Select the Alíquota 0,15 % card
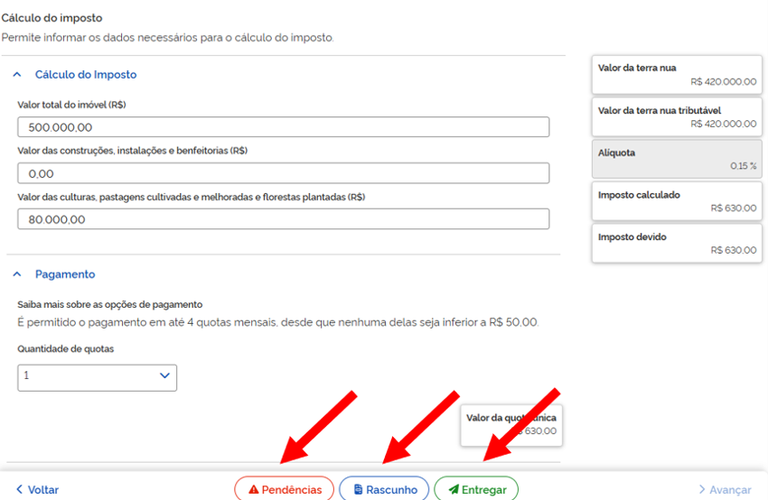768x500 pixels. pos(677,159)
